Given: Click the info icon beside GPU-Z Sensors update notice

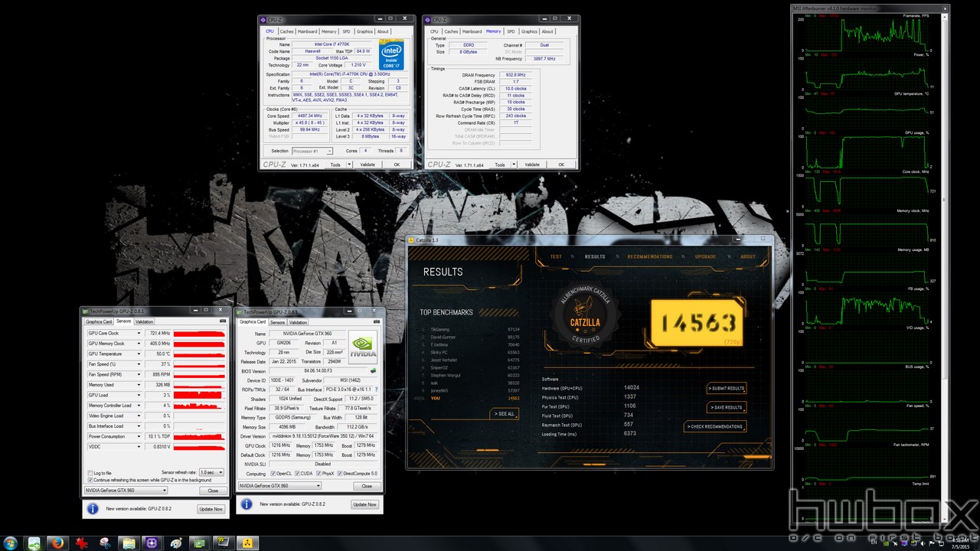Looking at the screenshot, I should coord(93,508).
